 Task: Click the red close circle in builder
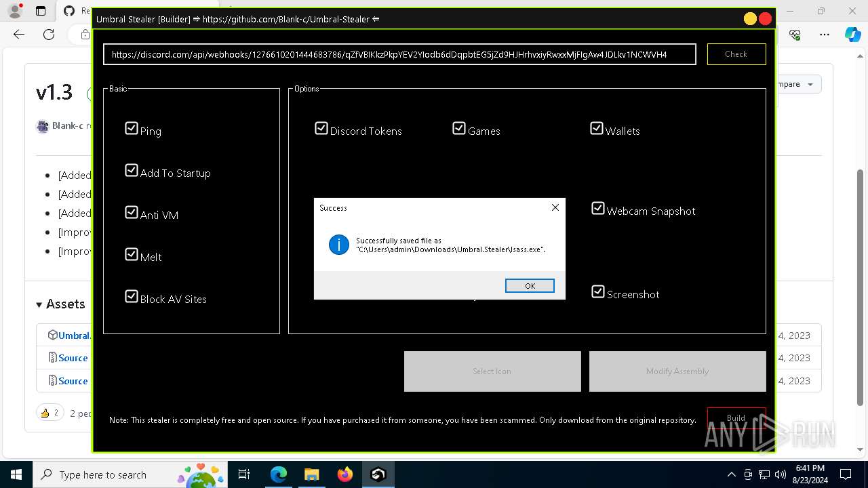(766, 19)
